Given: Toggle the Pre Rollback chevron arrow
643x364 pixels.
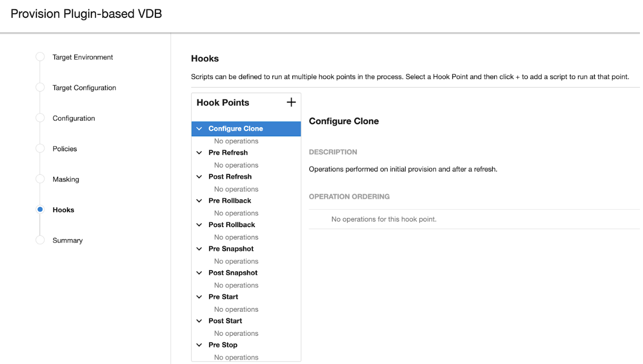Looking at the screenshot, I should [x=199, y=201].
